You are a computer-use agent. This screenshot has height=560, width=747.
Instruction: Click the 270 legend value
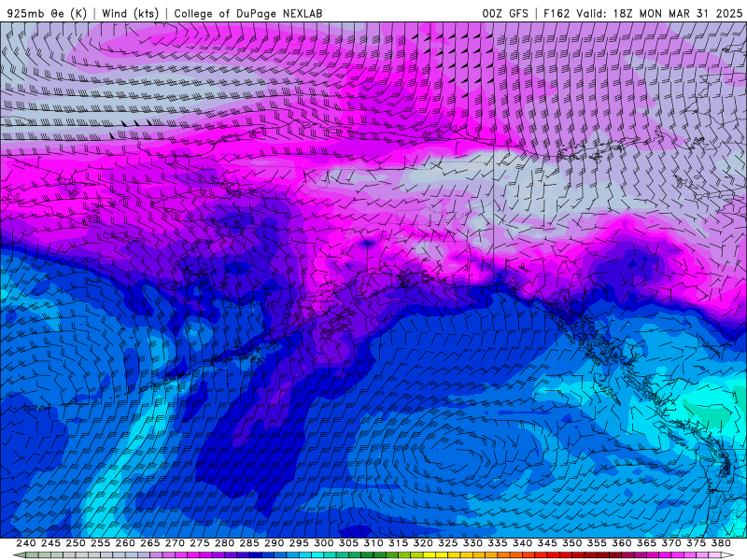click(175, 543)
